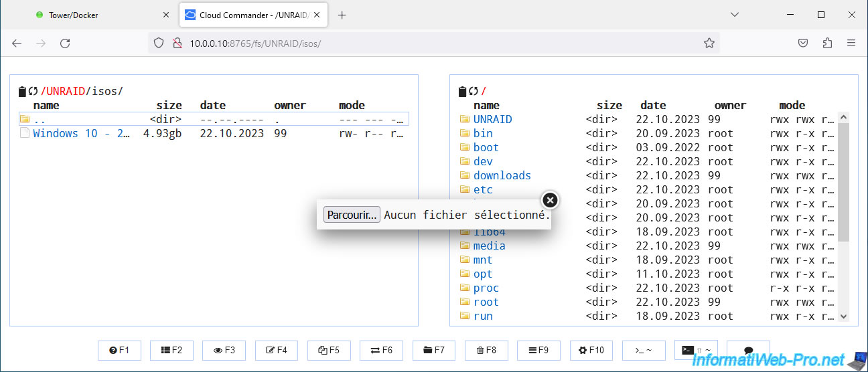Screen dimensions: 868x372
Task: Select the Windows 10 ISO file
Action: 81,133
